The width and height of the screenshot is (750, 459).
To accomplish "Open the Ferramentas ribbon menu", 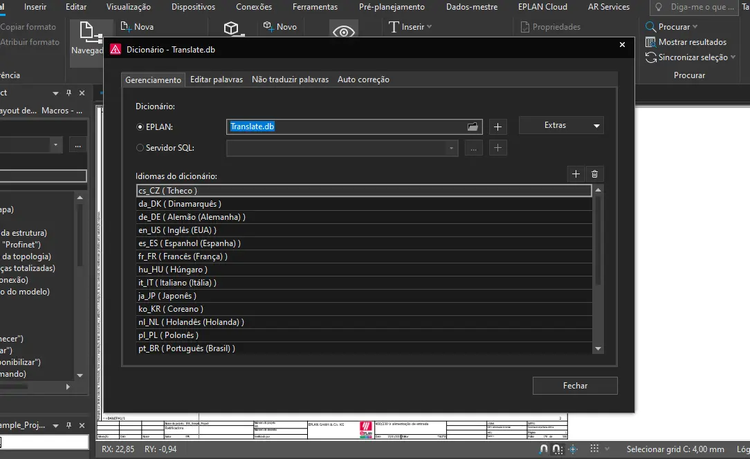I will click(x=314, y=7).
